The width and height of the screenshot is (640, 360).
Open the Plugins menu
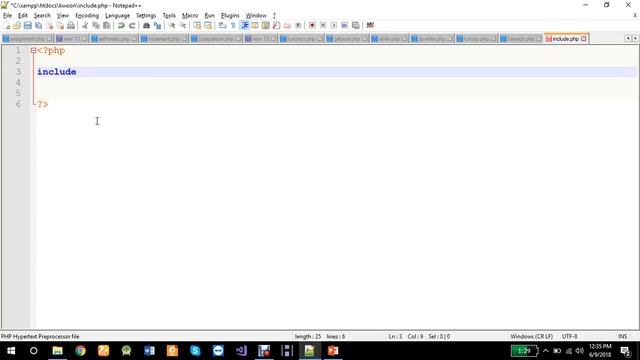[x=230, y=16]
